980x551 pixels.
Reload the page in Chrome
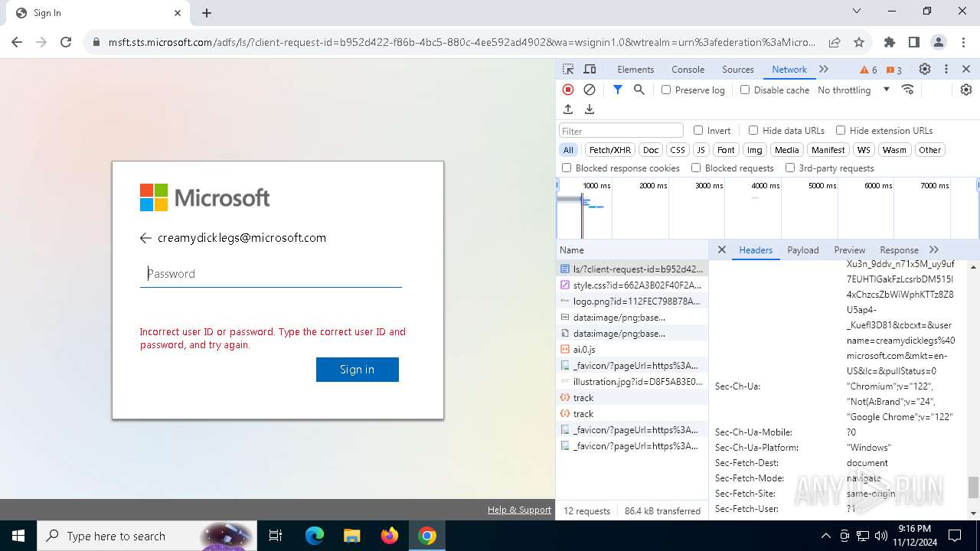[66, 42]
